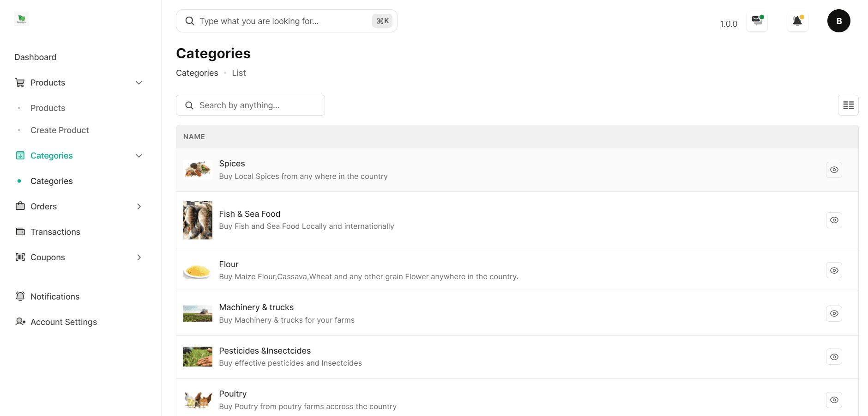This screenshot has width=868, height=416.
Task: Expand the Orders submenu chevron
Action: pos(139,207)
